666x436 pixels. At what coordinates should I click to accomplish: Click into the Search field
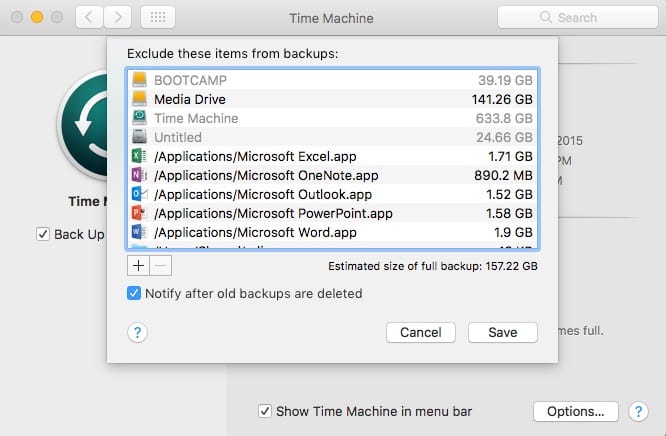pos(578,17)
